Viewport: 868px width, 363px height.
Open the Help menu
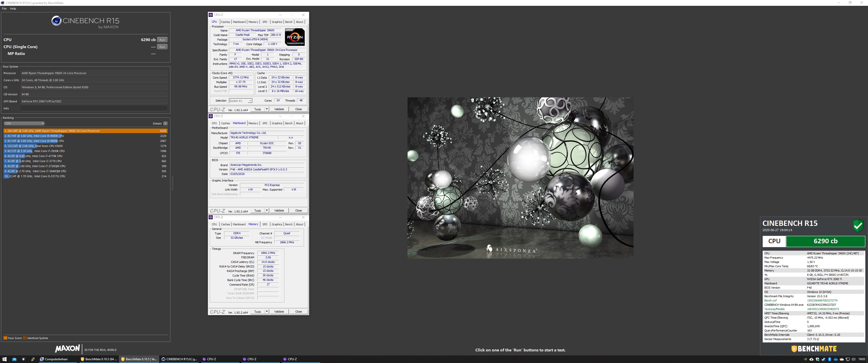[13, 9]
